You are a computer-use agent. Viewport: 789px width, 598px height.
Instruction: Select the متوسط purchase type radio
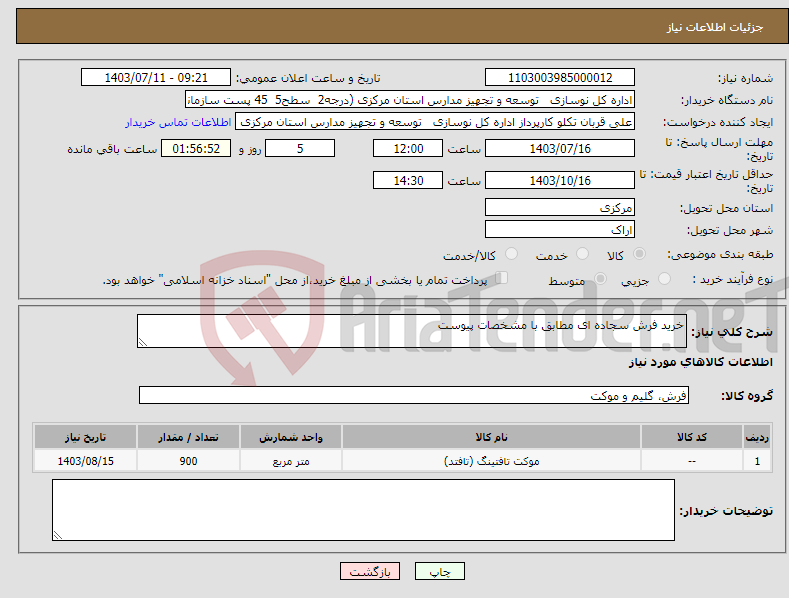point(600,278)
